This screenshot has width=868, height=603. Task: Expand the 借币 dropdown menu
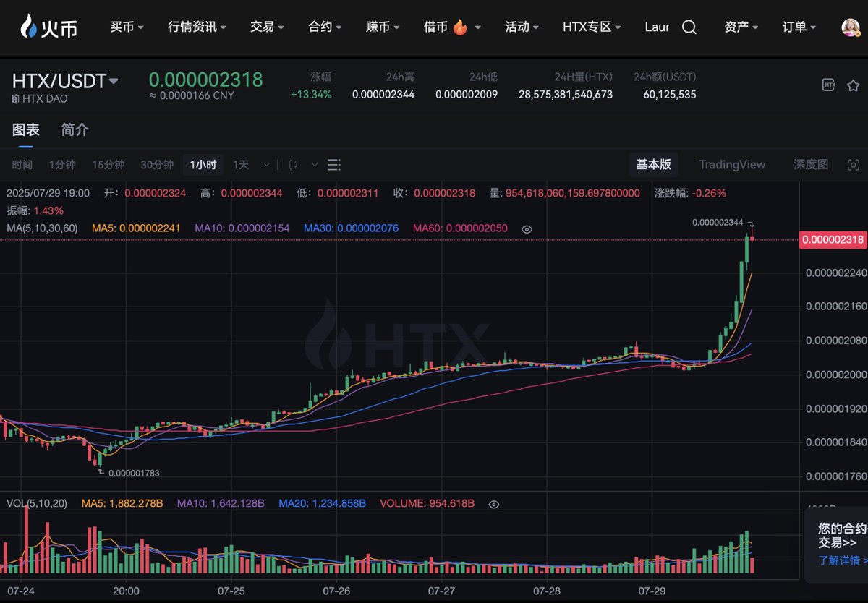452,27
